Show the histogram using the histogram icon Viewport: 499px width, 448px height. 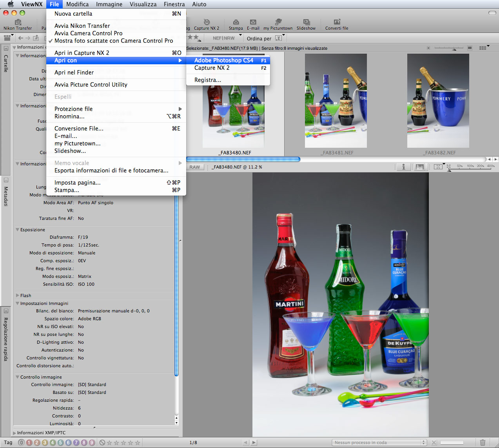[420, 167]
